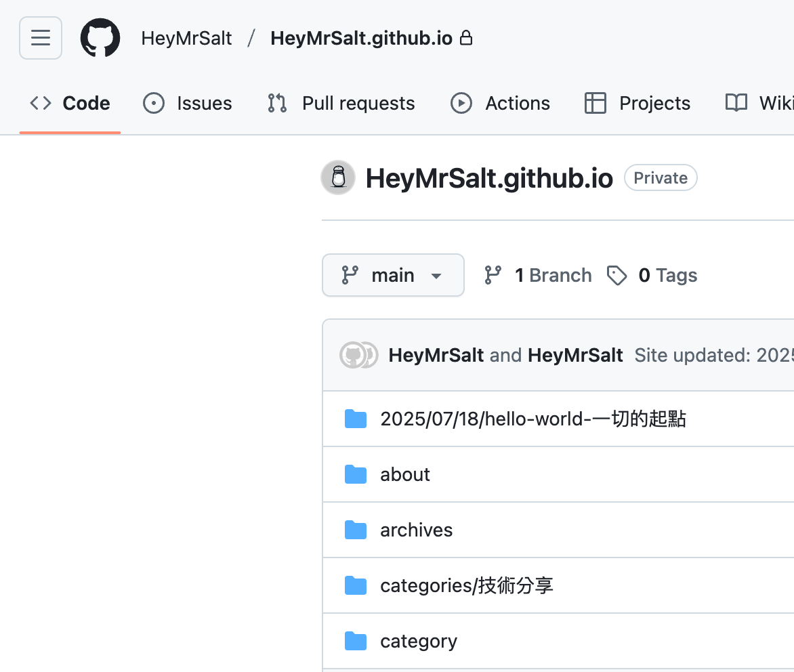Open the Pull requests tab

click(x=340, y=103)
